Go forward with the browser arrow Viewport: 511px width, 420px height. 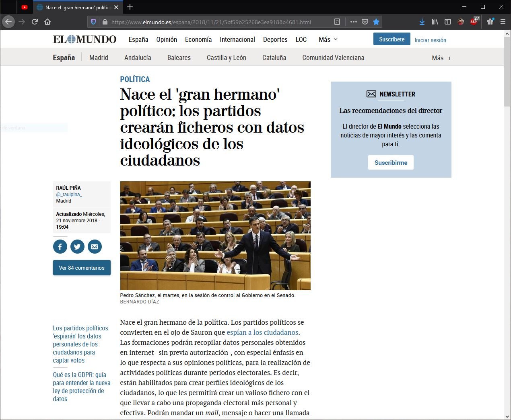pos(22,22)
